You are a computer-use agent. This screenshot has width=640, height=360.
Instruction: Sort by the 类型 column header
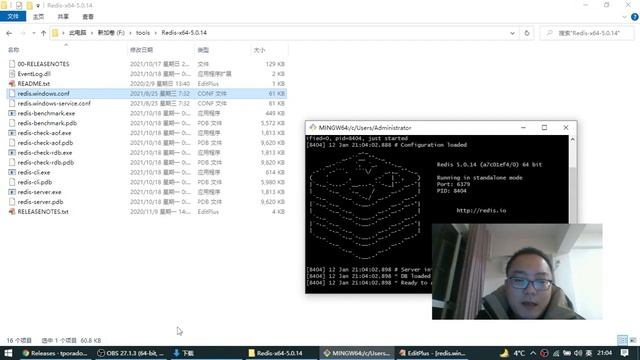click(203, 50)
